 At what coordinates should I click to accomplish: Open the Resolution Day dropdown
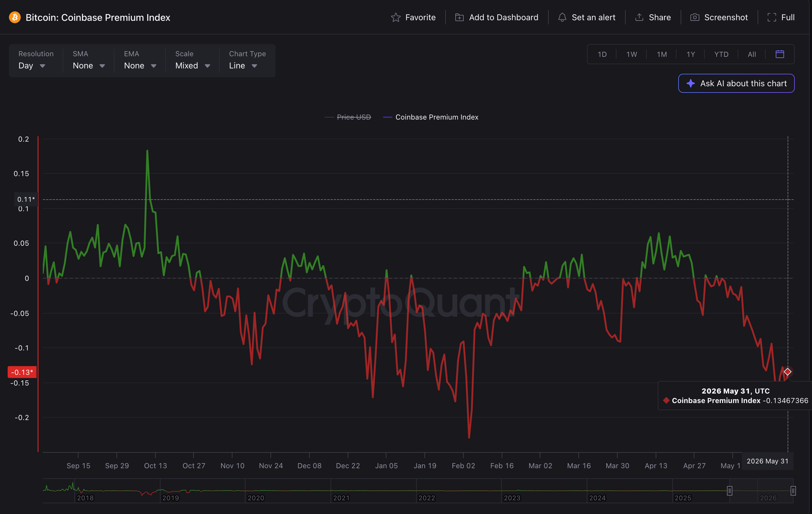(32, 65)
